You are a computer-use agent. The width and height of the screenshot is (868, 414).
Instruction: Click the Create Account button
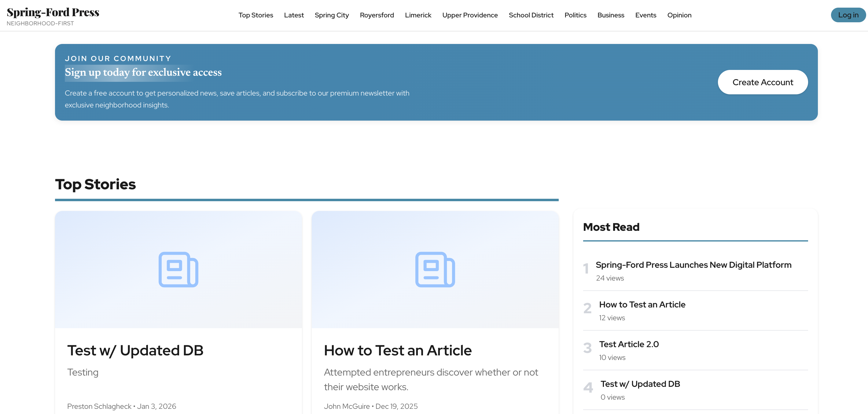pos(763,82)
